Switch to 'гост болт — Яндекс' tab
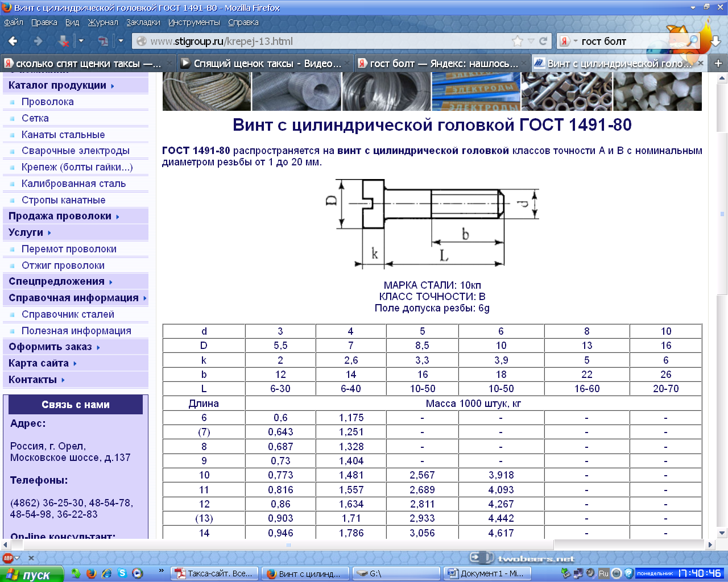Viewport: 728px width, 582px height. click(442, 63)
